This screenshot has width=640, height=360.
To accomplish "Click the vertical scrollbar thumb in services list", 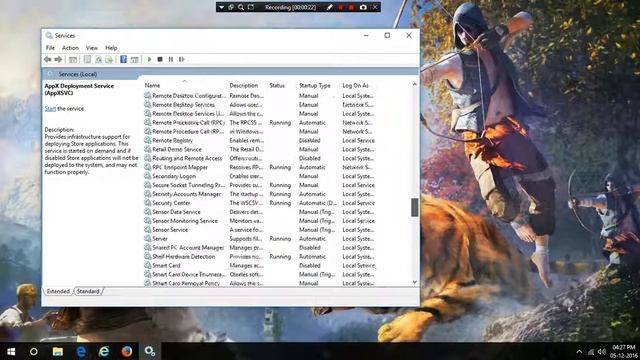I will [x=415, y=207].
